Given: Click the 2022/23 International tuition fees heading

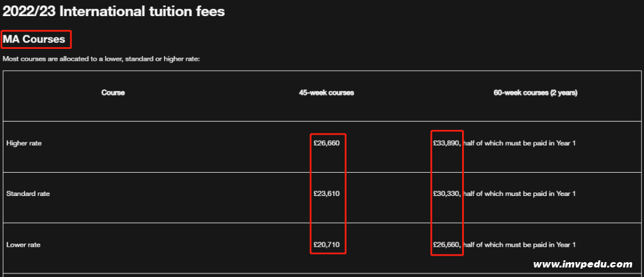Looking at the screenshot, I should pos(114,11).
